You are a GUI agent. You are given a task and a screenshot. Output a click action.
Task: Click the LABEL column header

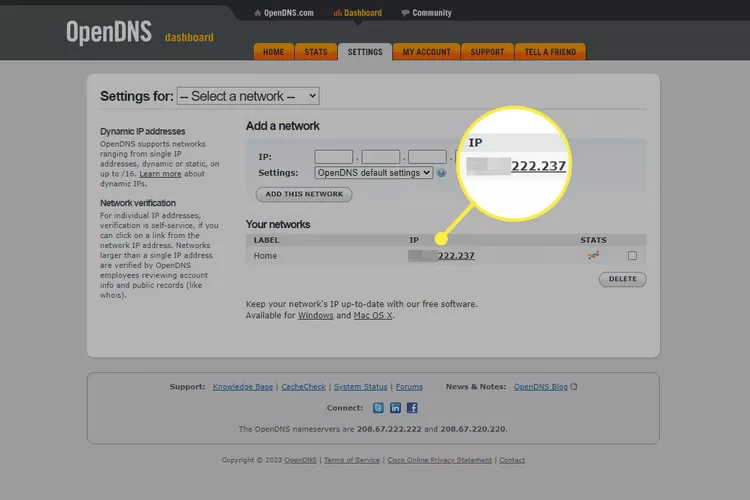point(266,240)
